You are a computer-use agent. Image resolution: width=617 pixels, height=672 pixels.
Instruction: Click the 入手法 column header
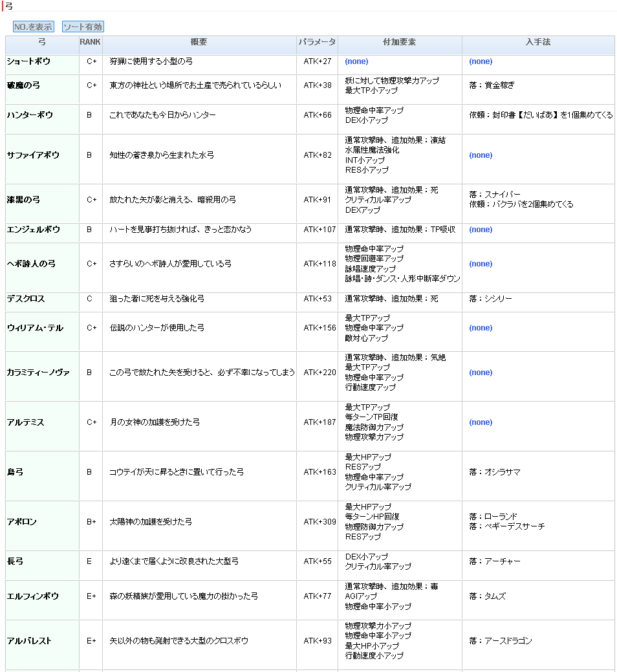(x=537, y=42)
